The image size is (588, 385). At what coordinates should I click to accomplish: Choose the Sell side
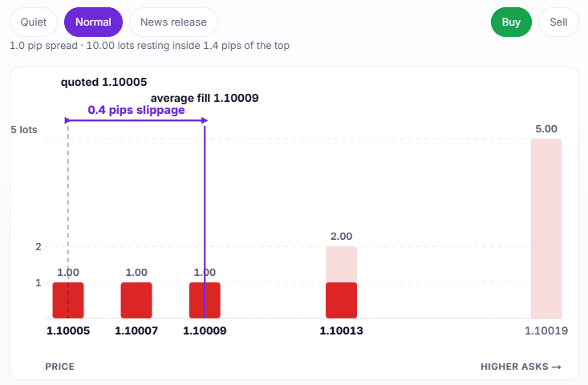tap(558, 22)
